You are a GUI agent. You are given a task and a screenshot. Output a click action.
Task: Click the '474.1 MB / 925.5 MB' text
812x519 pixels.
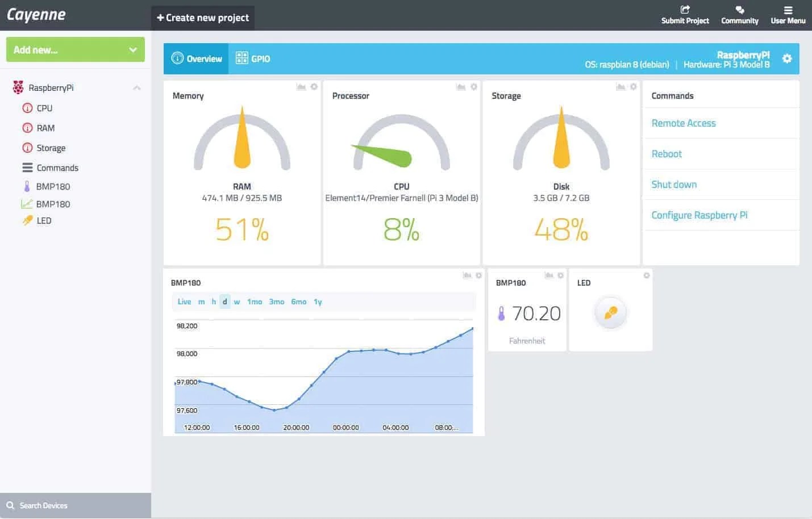(x=242, y=198)
